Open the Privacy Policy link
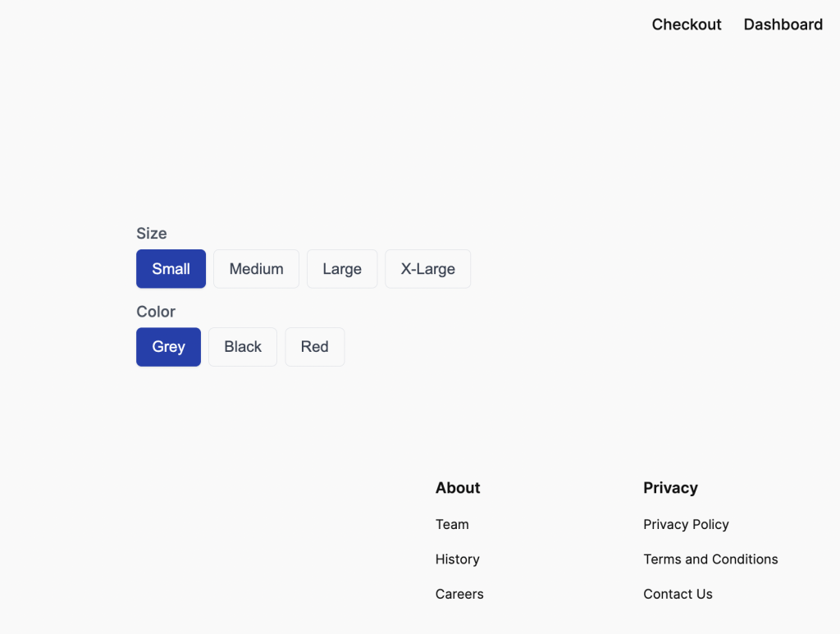 [686, 525]
